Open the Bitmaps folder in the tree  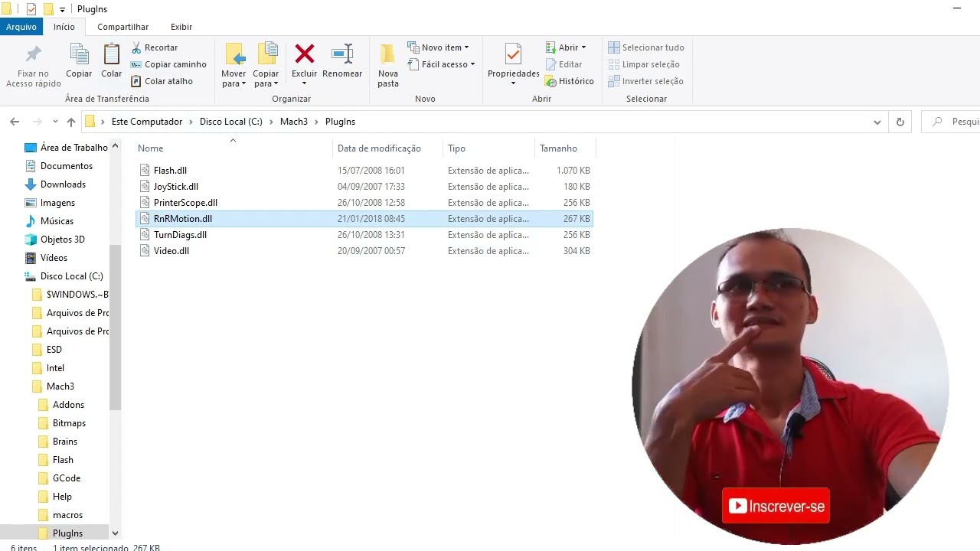(x=62, y=423)
